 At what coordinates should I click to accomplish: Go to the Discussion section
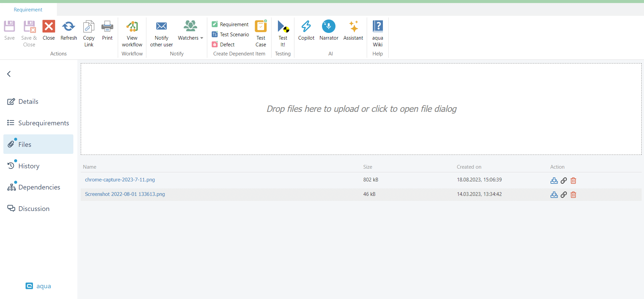pos(34,209)
